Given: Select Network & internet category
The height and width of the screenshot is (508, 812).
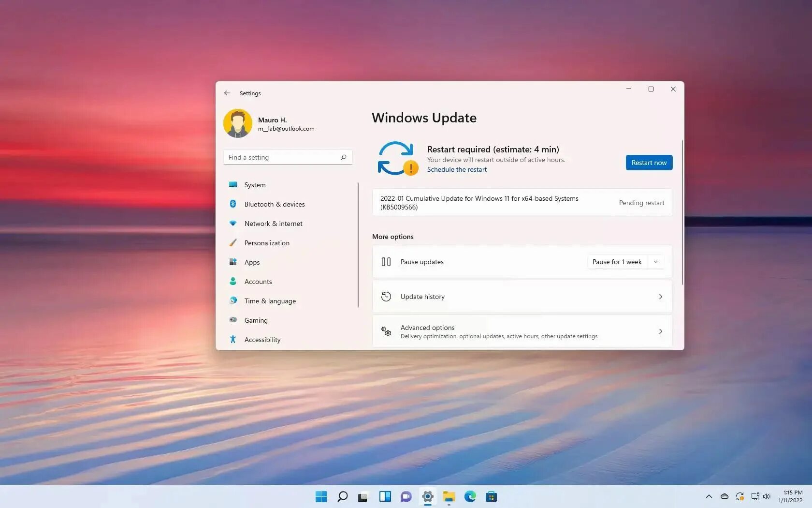Looking at the screenshot, I should point(288,224).
